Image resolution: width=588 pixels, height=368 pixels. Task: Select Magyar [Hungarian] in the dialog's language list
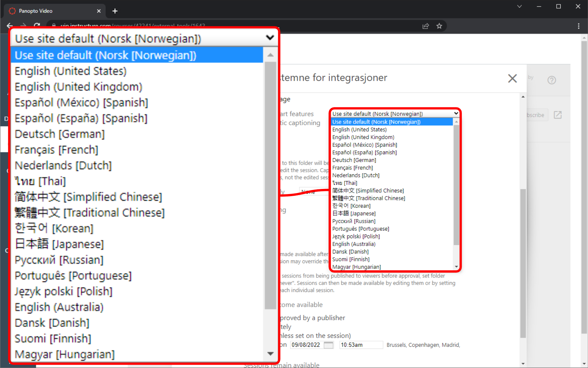click(x=392, y=267)
